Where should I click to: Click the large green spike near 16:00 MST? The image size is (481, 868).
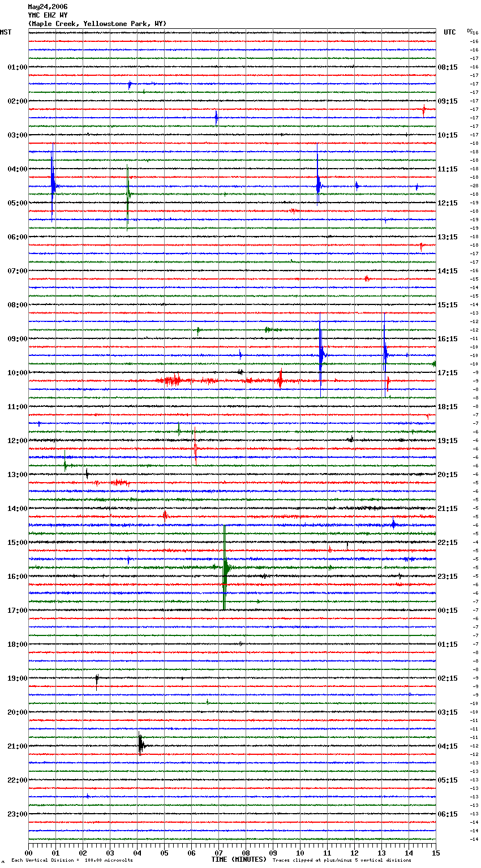pos(225,568)
